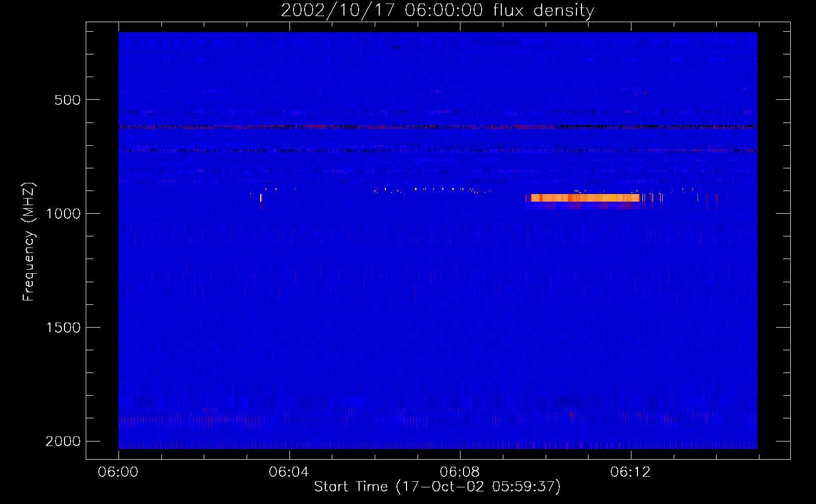The height and width of the screenshot is (504, 816).
Task: Click the '1500' frequency axis label
Action: pos(63,328)
